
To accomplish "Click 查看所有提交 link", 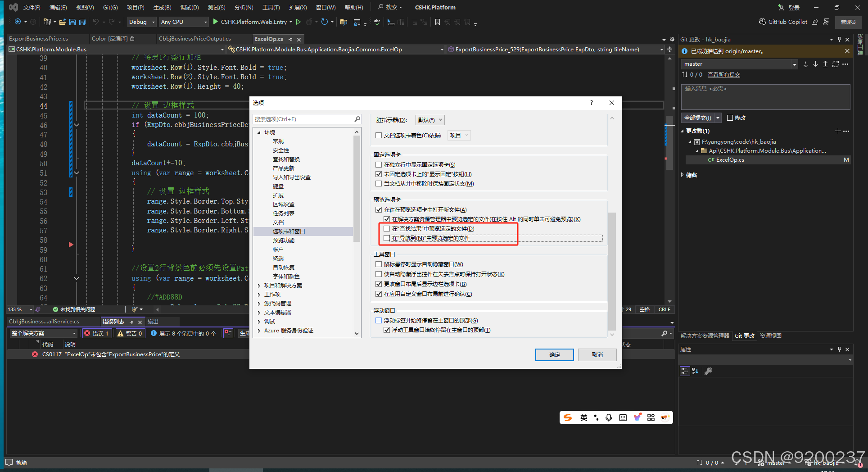I will pyautogui.click(x=724, y=75).
